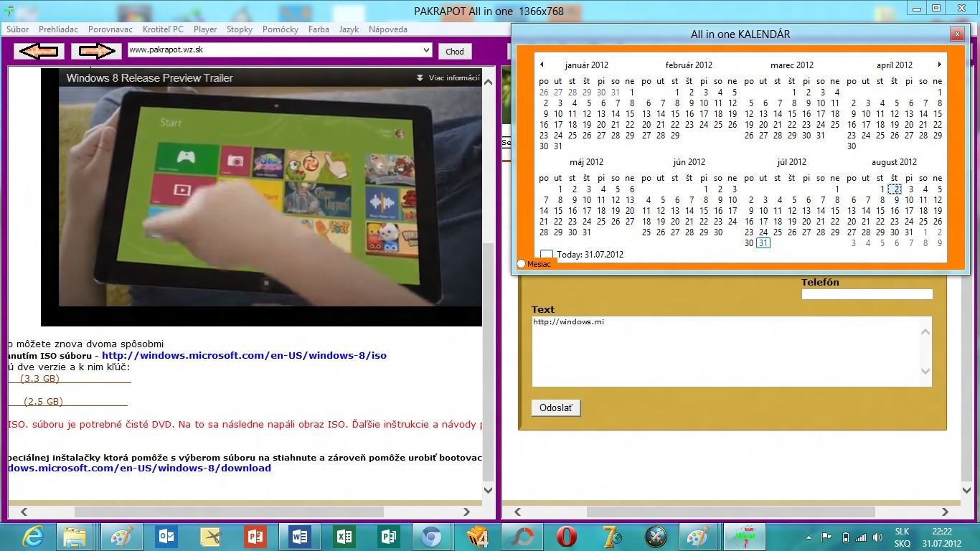Open File Explorer from the taskbar
980x551 pixels.
click(x=75, y=537)
